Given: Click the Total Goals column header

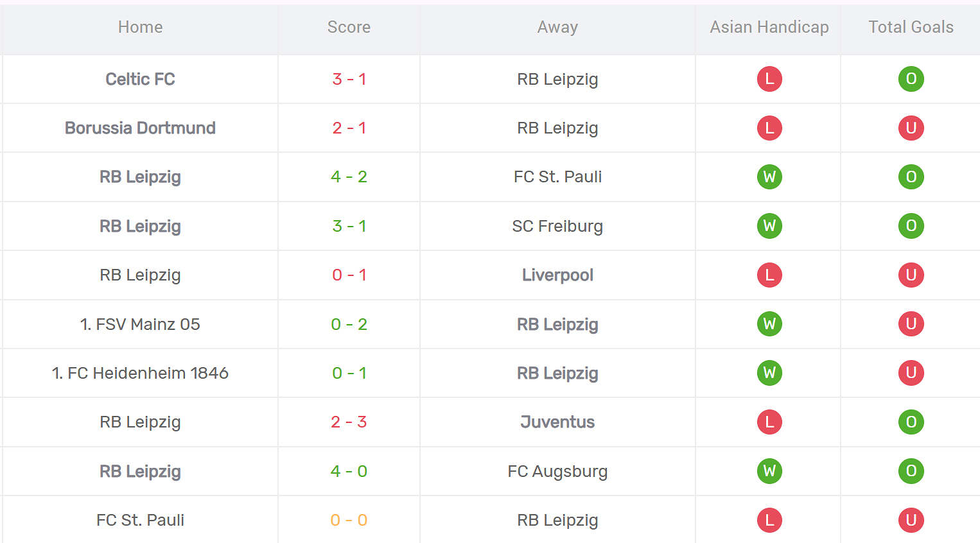Looking at the screenshot, I should [x=911, y=27].
